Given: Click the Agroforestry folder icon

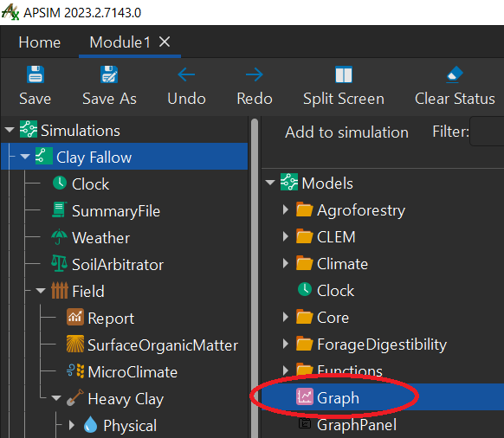Looking at the screenshot, I should pyautogui.click(x=305, y=209).
